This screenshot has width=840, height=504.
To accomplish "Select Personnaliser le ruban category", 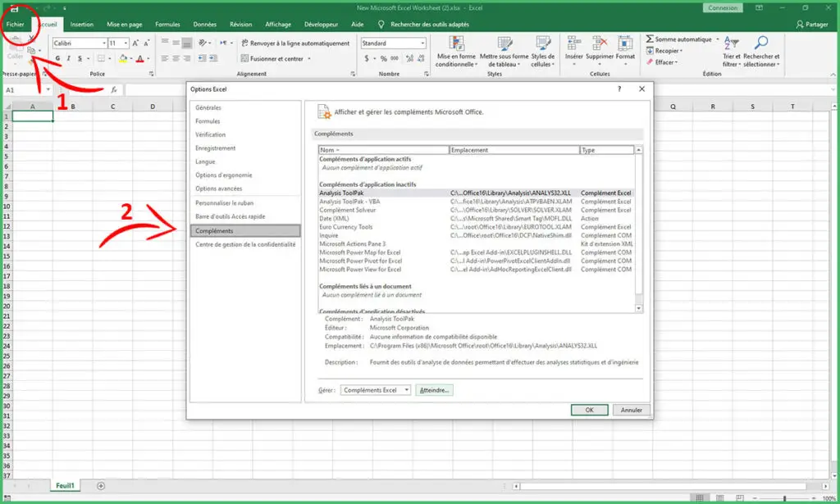I will click(x=225, y=202).
